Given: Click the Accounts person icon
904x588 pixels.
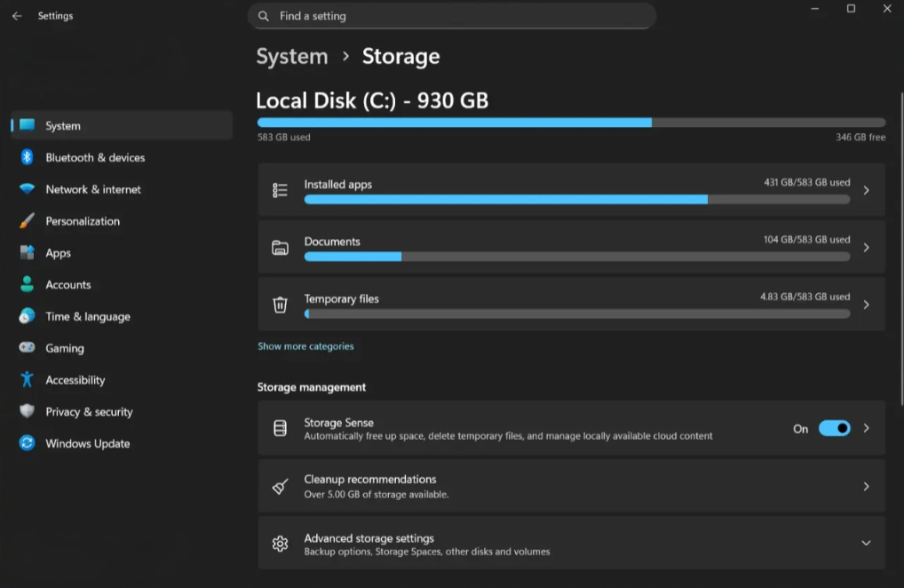Looking at the screenshot, I should [x=28, y=284].
